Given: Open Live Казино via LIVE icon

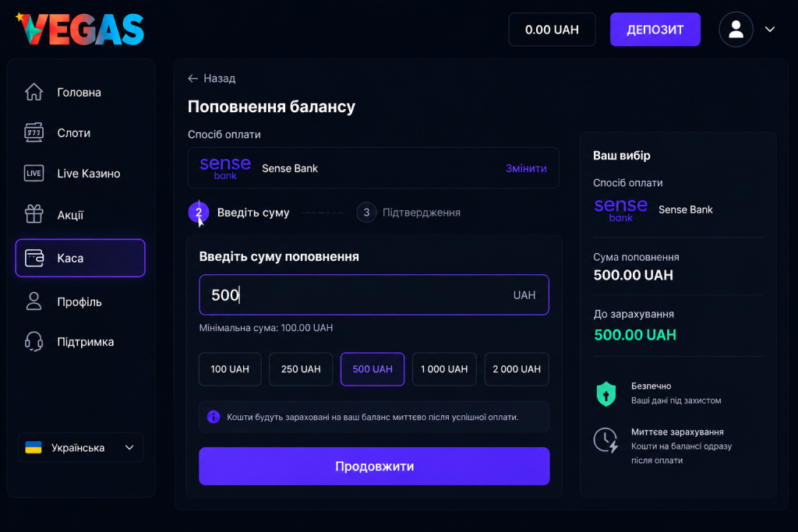Looking at the screenshot, I should 34,174.
